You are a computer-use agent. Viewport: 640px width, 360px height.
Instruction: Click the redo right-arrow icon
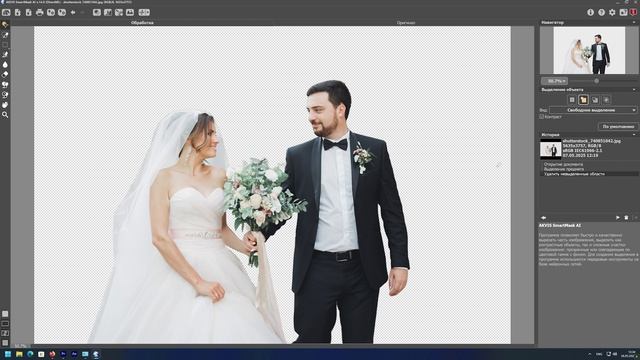pos(83,13)
